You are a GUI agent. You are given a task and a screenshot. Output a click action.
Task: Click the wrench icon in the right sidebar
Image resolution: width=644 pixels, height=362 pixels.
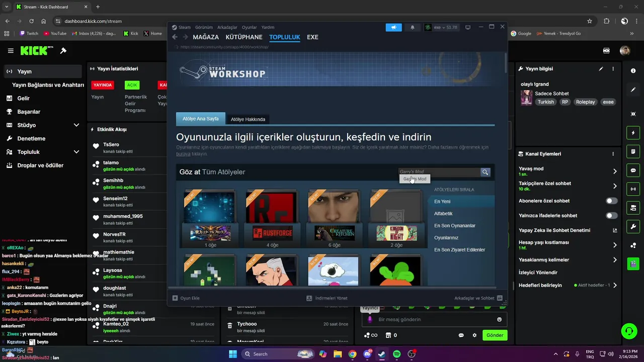633,226
